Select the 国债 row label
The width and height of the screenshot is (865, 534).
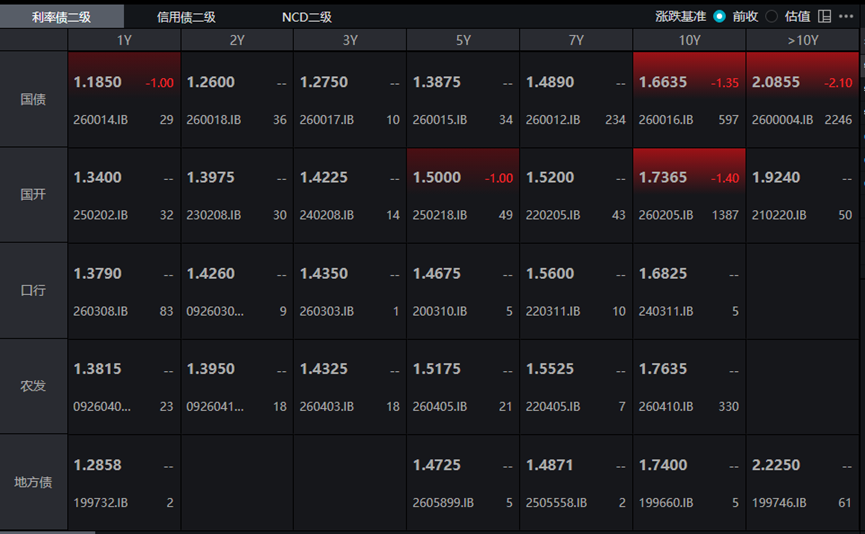click(33, 99)
